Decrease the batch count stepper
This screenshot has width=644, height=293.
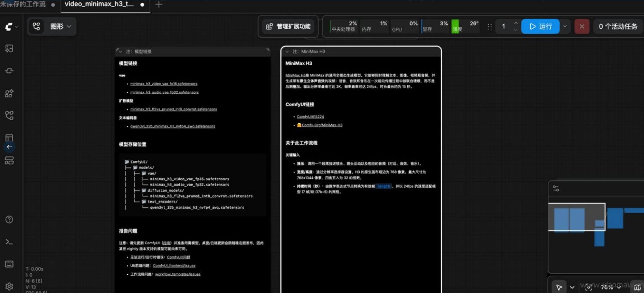coord(516,30)
